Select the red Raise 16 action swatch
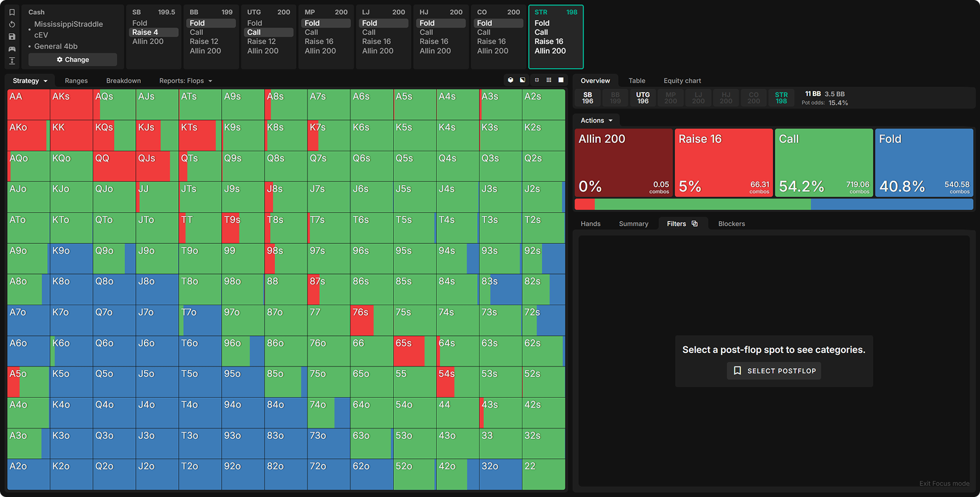Viewport: 980px width, 497px height. click(723, 162)
